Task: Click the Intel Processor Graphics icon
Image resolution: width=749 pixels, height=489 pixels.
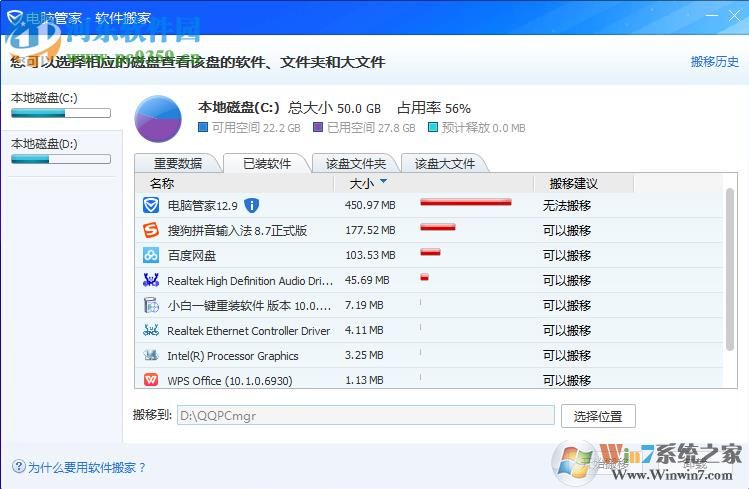Action: point(151,355)
